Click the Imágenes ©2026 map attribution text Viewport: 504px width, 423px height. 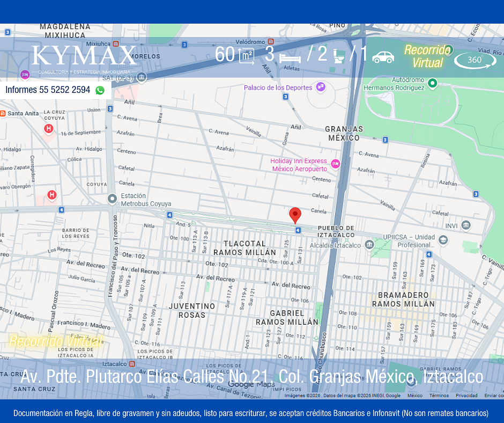[342, 395]
